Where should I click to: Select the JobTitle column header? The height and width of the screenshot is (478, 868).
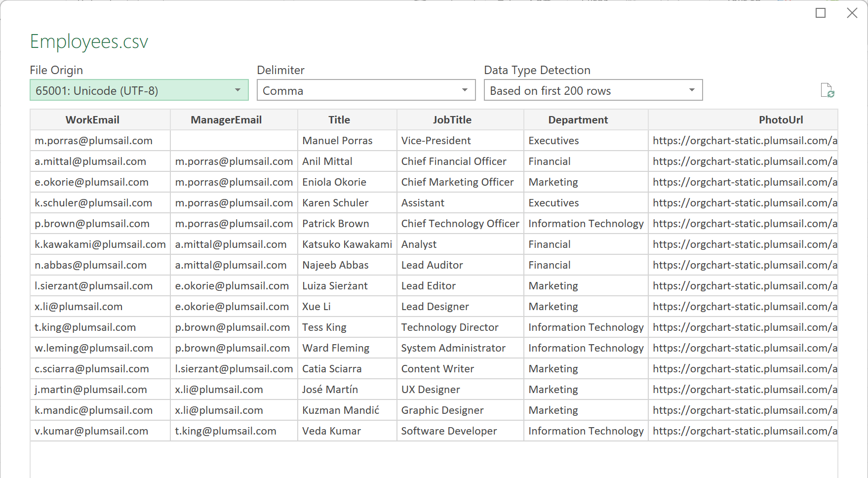pyautogui.click(x=461, y=119)
